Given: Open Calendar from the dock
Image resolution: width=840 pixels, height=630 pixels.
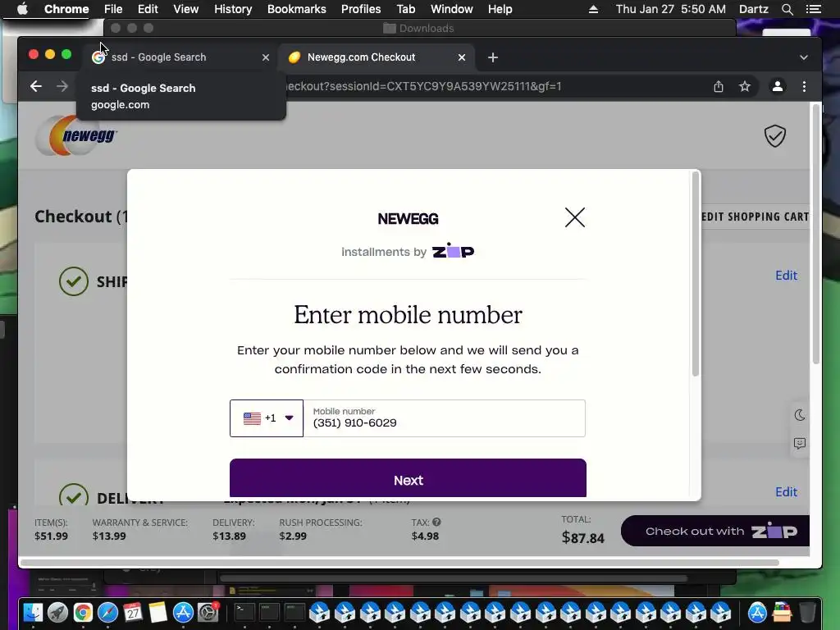Looking at the screenshot, I should pyautogui.click(x=133, y=612).
